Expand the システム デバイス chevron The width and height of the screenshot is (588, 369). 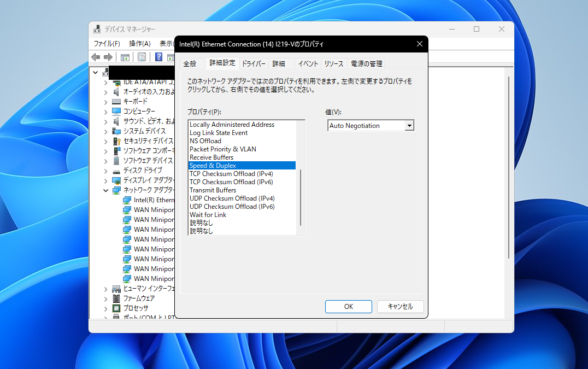(x=106, y=132)
